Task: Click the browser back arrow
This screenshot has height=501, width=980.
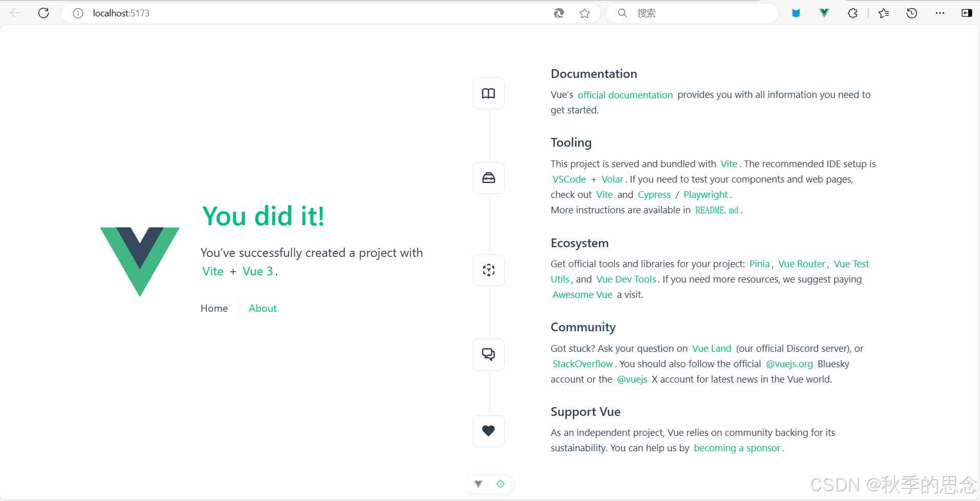Action: tap(15, 13)
